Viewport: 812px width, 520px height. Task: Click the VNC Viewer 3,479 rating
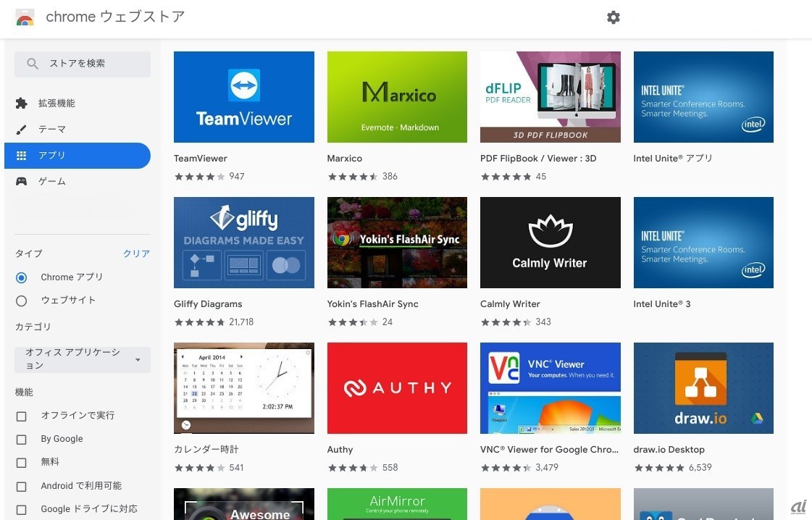click(x=519, y=468)
